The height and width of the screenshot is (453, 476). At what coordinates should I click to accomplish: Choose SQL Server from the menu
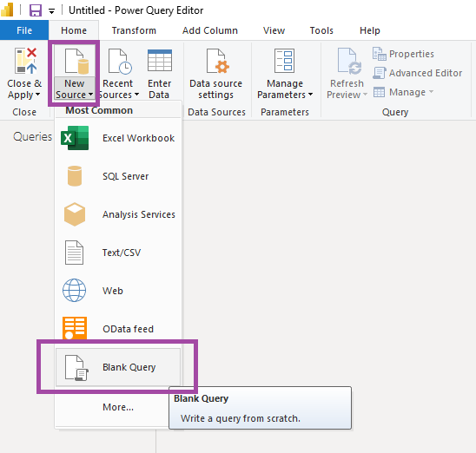(x=118, y=176)
